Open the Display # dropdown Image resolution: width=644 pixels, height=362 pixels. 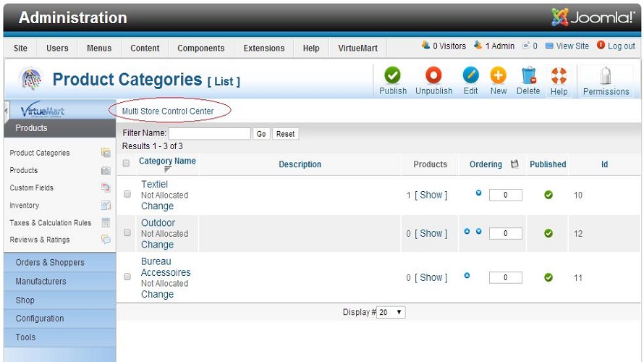391,312
